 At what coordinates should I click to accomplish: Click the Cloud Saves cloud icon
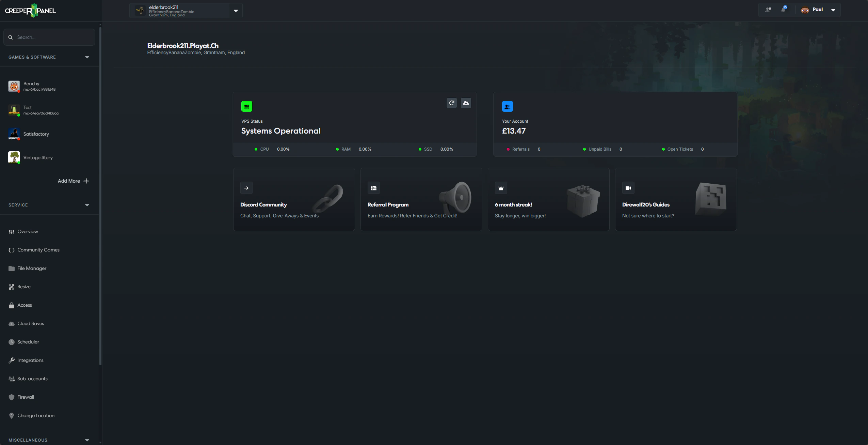12,324
